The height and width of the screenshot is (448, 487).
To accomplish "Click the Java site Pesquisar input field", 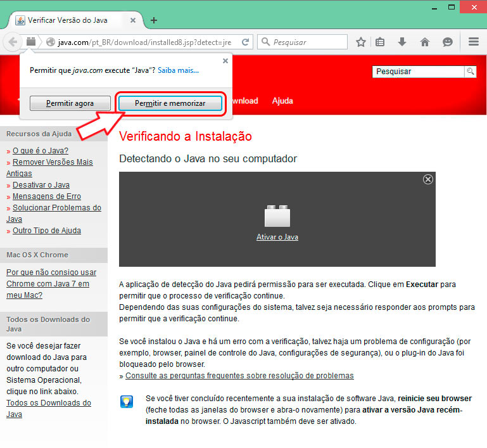I will (x=419, y=72).
